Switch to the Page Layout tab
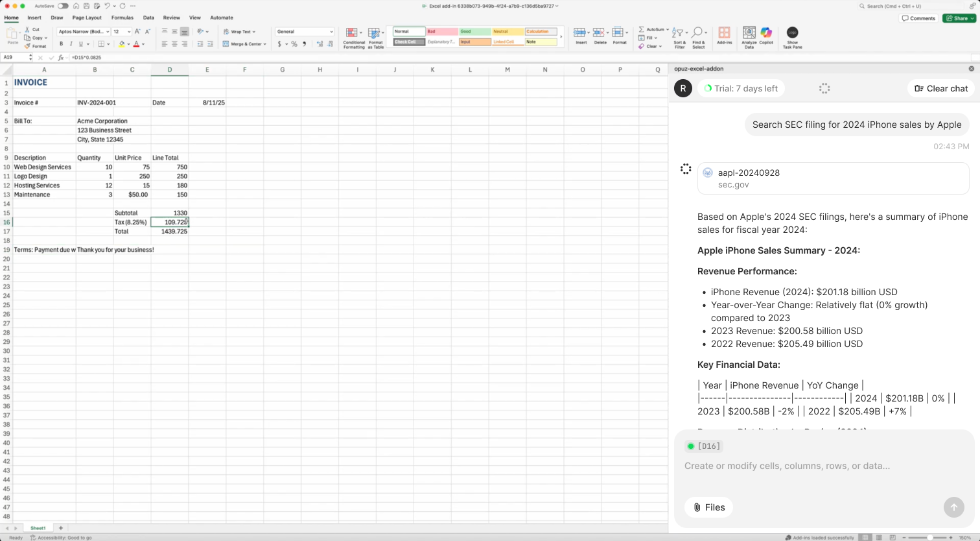 click(x=87, y=18)
